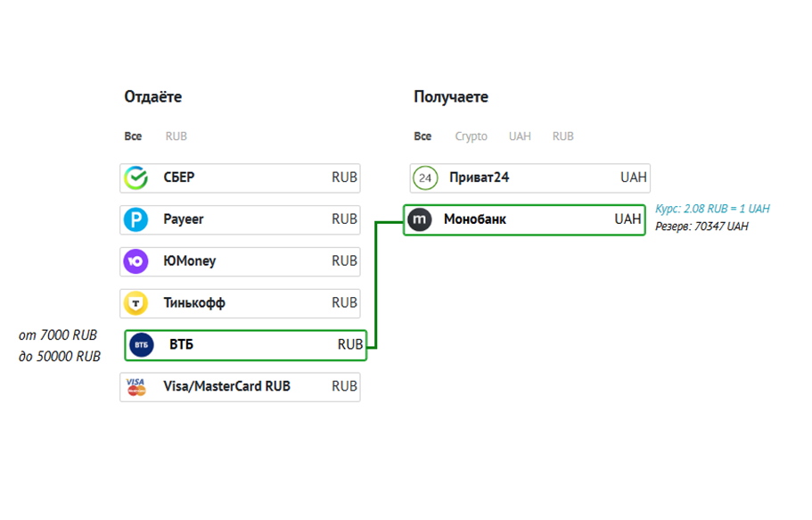812x520 pixels.
Task: Click the dark blue ВТБ logo icon
Action: point(142,344)
